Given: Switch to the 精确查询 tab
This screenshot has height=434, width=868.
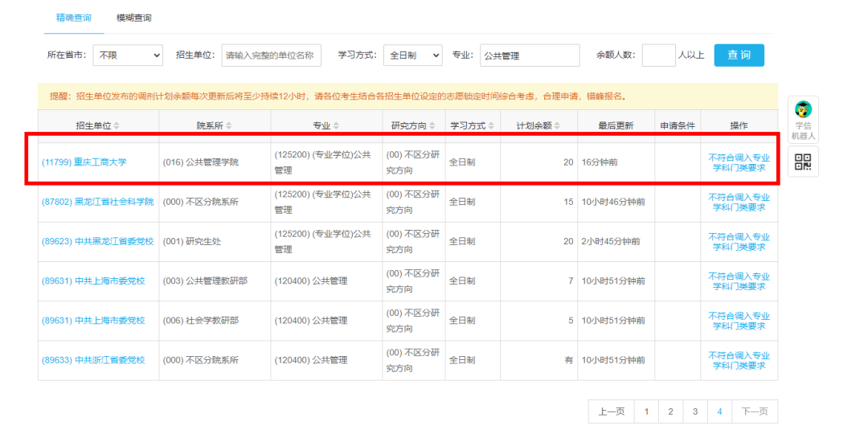Looking at the screenshot, I should (x=73, y=18).
